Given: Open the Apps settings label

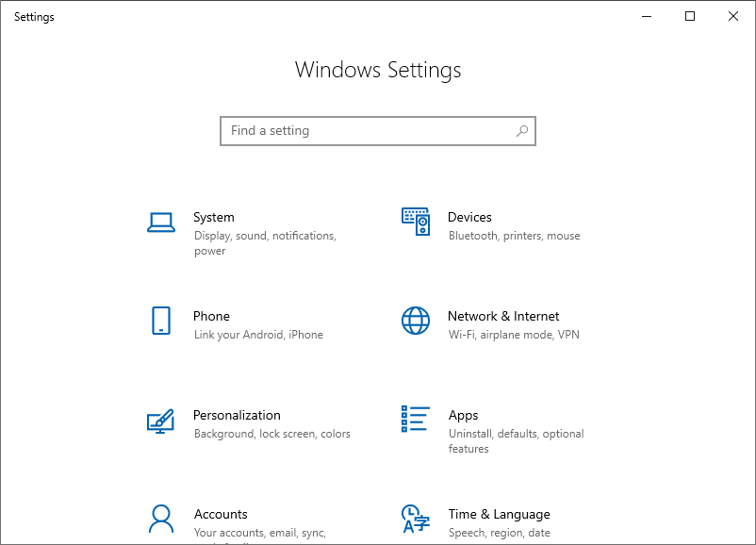Looking at the screenshot, I should click(x=464, y=416).
